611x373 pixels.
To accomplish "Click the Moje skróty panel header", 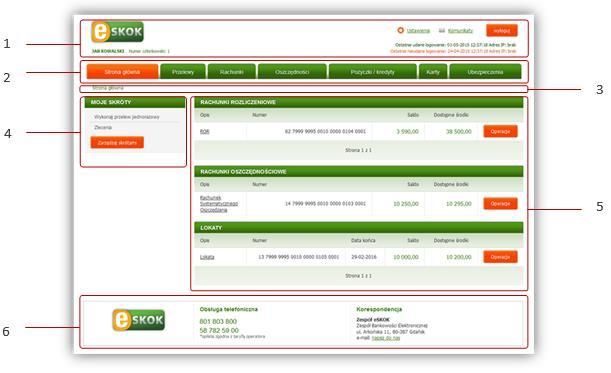I will 135,102.
